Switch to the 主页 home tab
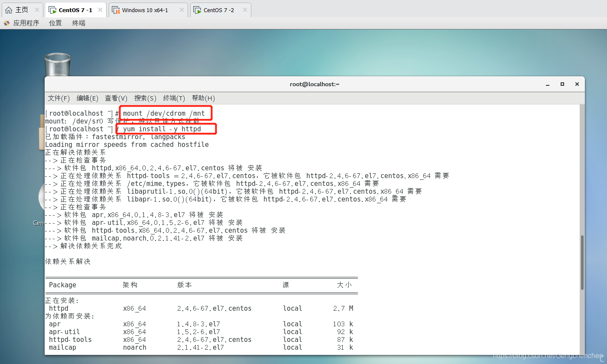This screenshot has width=607, height=364. 22,10
